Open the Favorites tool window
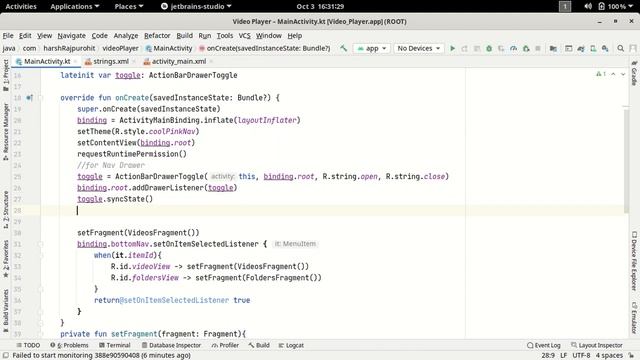This screenshot has height=360, width=640. click(6, 260)
